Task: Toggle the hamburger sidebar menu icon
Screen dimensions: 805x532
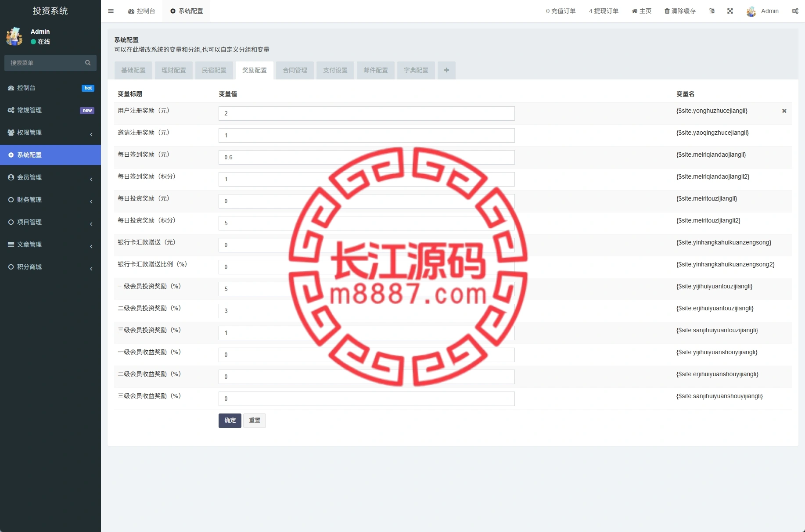Action: click(x=111, y=11)
